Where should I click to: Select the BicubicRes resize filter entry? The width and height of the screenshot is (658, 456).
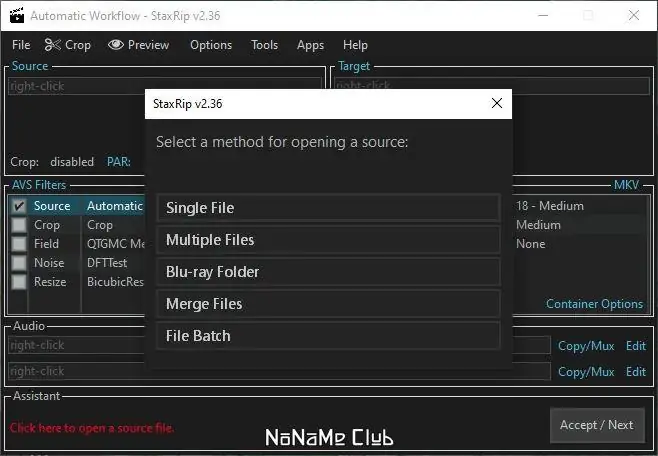[115, 281]
